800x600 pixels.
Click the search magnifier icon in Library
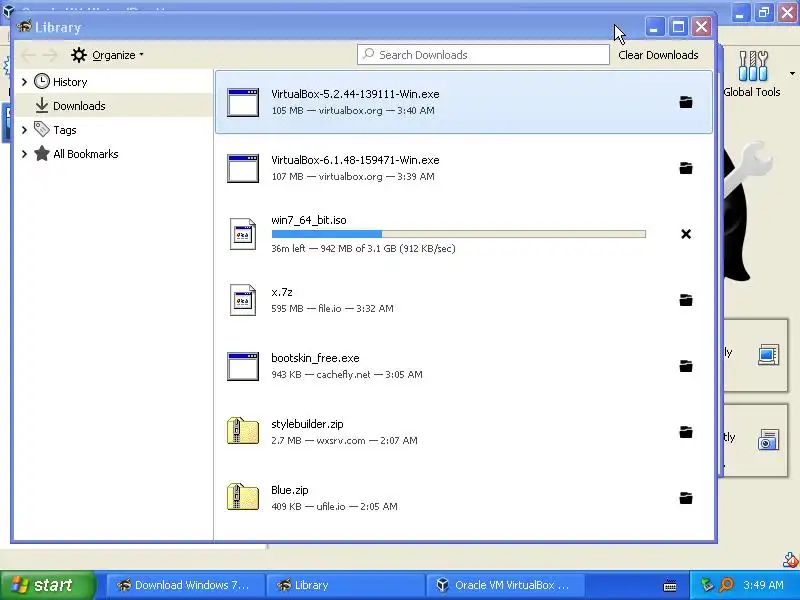[x=368, y=54]
